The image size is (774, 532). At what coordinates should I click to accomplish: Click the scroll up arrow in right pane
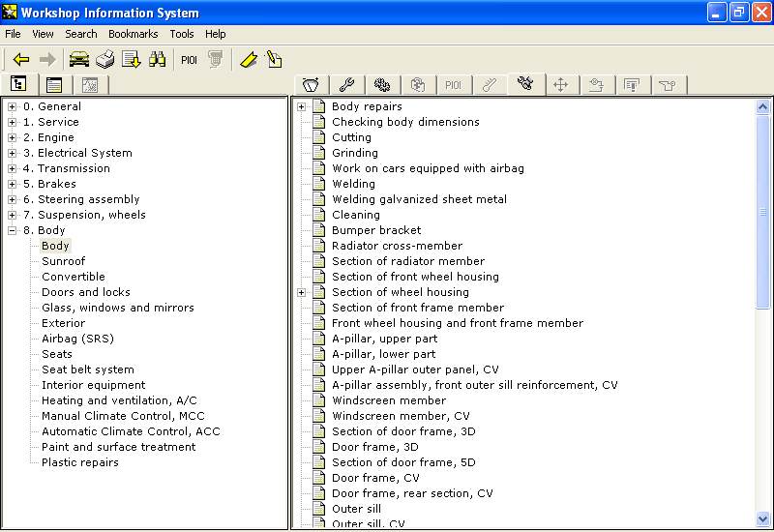coord(762,107)
